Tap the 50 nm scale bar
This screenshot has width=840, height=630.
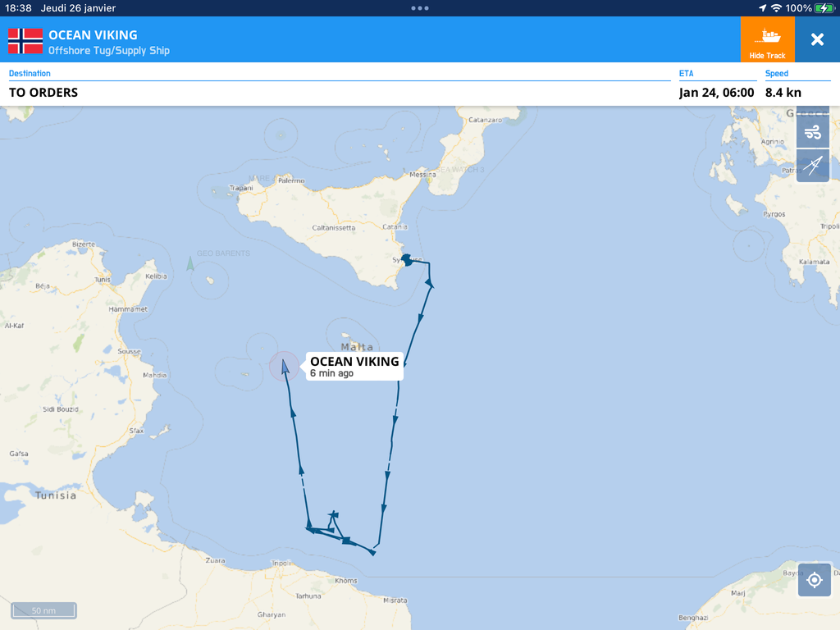[x=44, y=610]
